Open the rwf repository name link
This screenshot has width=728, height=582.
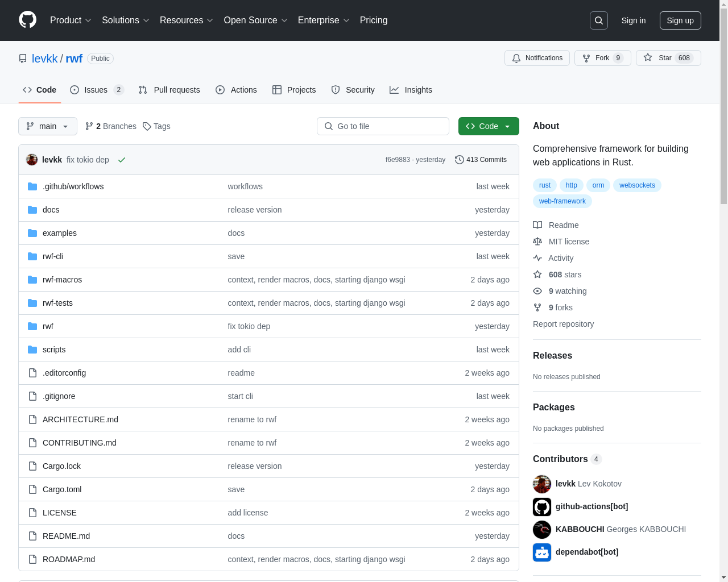[74, 59]
